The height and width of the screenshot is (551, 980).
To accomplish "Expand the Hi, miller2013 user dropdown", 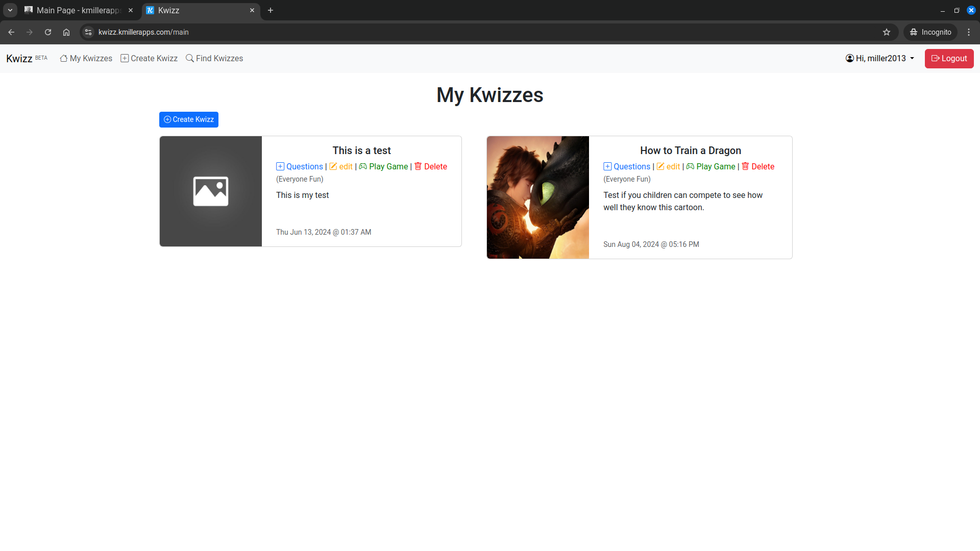I will (x=880, y=59).
